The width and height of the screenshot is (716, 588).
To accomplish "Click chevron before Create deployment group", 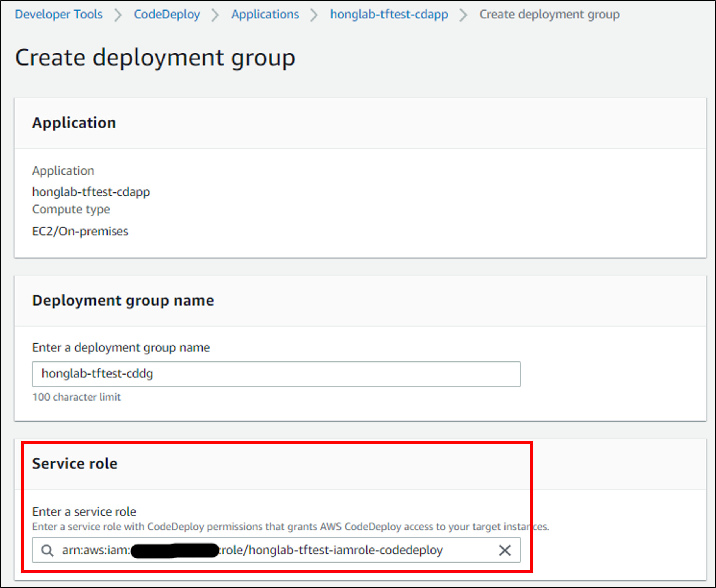I will click(463, 15).
